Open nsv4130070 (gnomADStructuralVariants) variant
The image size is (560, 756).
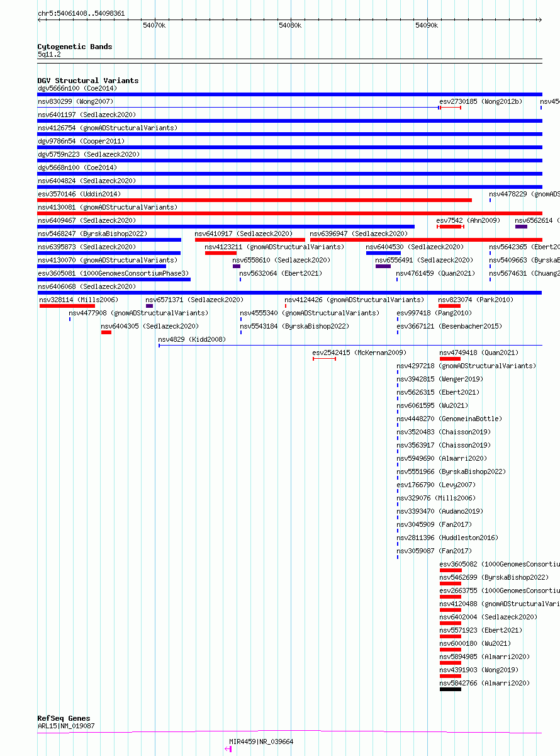pos(108,260)
